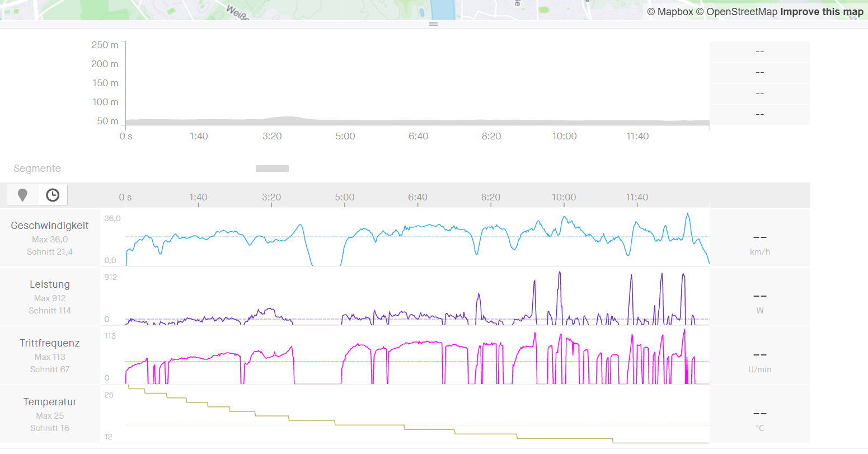The image size is (868, 454).
Task: Click the 5:00 tick on the elevation chart axis
Action: click(345, 136)
